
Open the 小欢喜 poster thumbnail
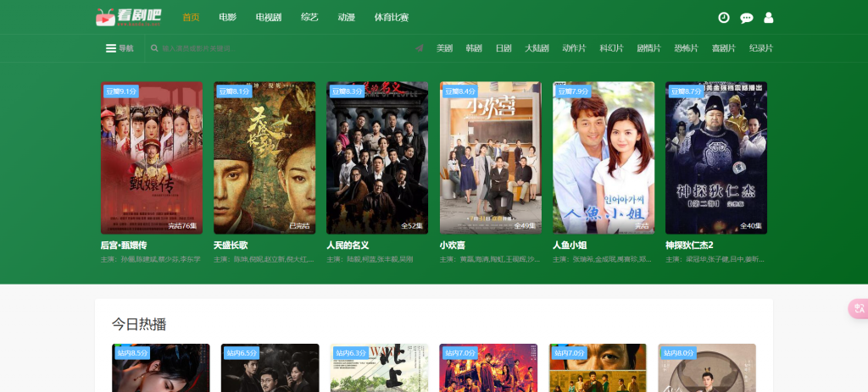pyautogui.click(x=491, y=158)
